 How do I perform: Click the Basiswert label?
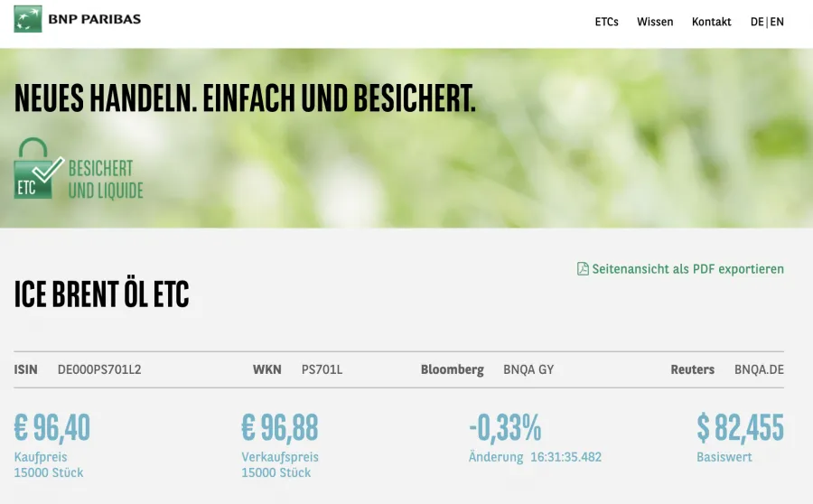coord(724,457)
